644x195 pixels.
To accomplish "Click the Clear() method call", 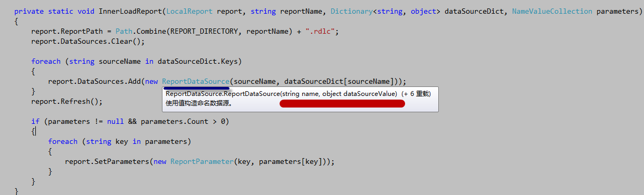I will coord(127,41).
